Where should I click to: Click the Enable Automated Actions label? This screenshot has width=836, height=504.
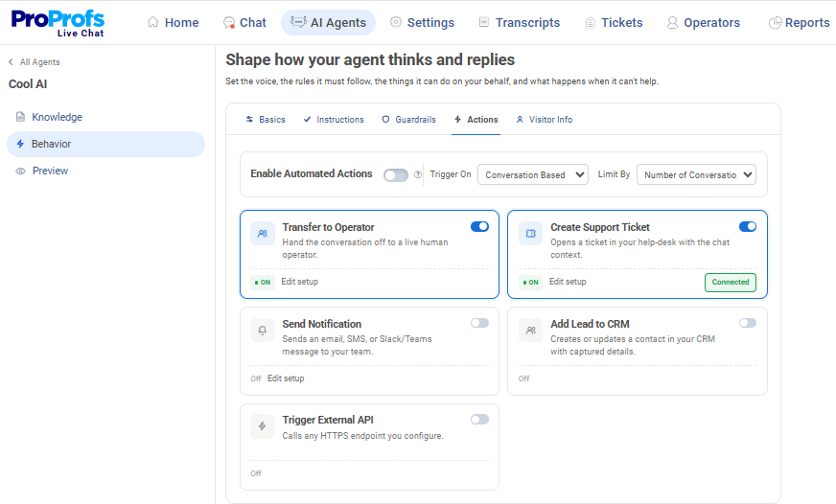point(312,173)
